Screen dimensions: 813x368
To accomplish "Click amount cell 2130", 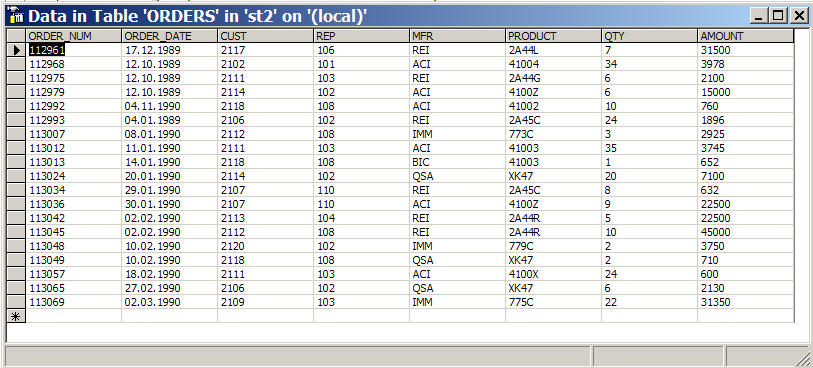I will pos(746,288).
